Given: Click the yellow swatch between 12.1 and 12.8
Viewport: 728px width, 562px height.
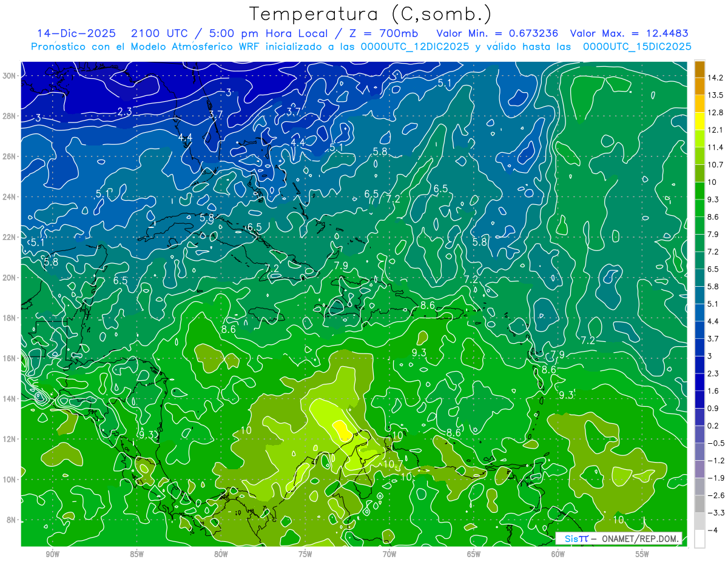Looking at the screenshot, I should pyautogui.click(x=699, y=121).
